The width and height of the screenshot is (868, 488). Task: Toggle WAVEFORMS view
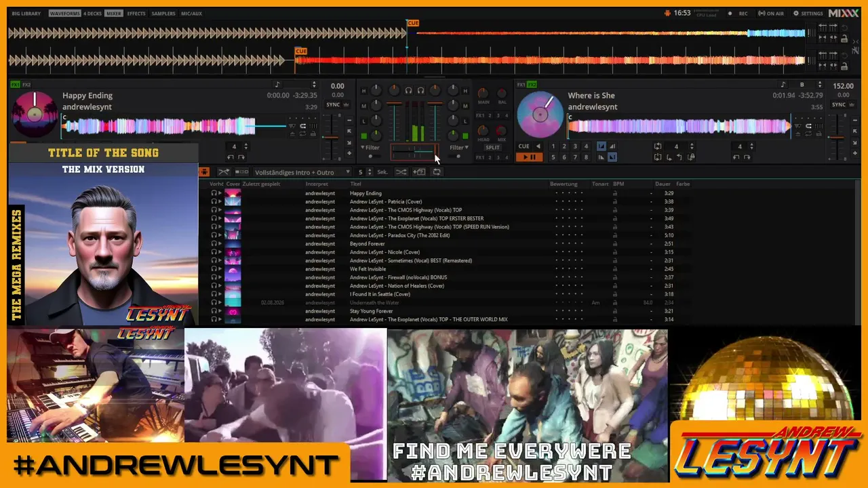coord(64,14)
